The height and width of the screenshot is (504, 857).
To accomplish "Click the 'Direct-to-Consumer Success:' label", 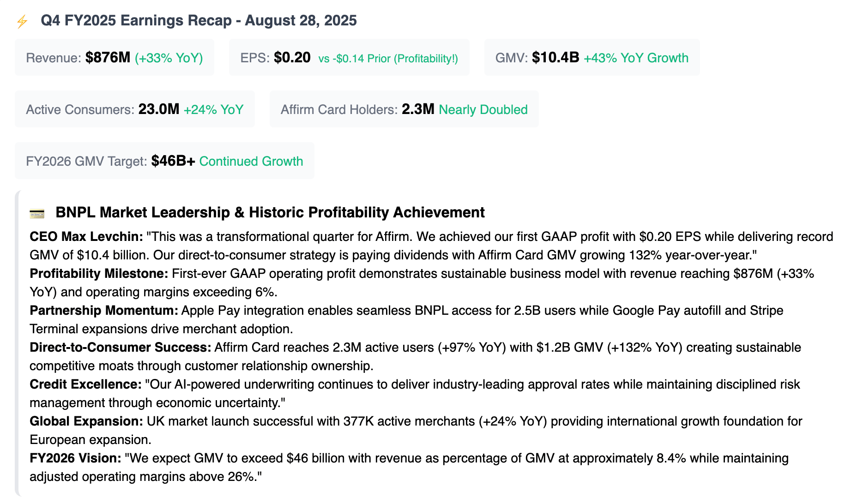I will click(x=121, y=348).
